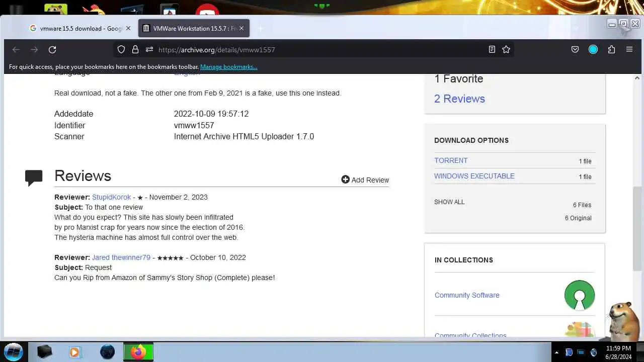Open the Community Collections link
Image resolution: width=644 pixels, height=362 pixels.
470,335
